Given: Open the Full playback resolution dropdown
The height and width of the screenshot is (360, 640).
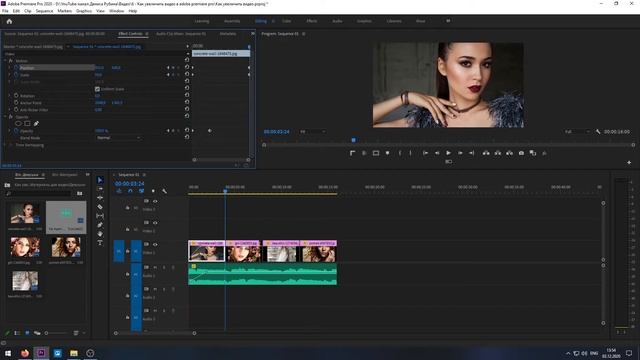Looking at the screenshot, I should [577, 131].
